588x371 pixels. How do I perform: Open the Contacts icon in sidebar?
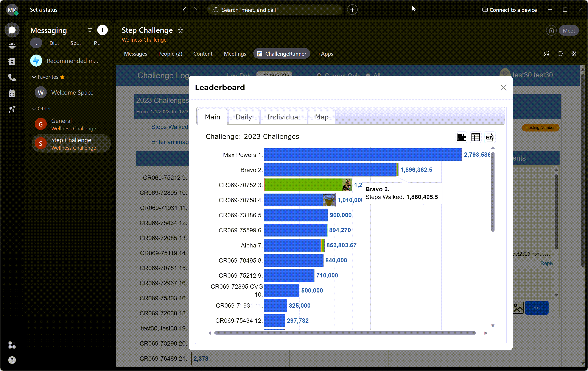(x=12, y=62)
